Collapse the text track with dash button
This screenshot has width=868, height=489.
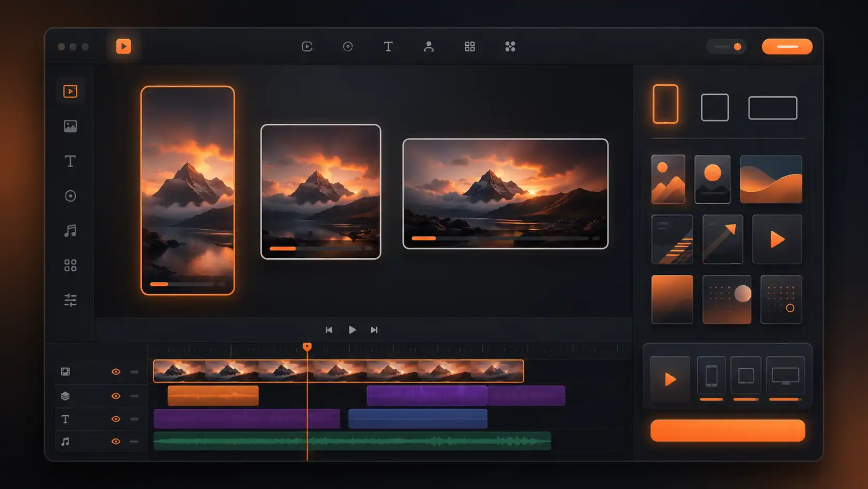click(x=134, y=419)
